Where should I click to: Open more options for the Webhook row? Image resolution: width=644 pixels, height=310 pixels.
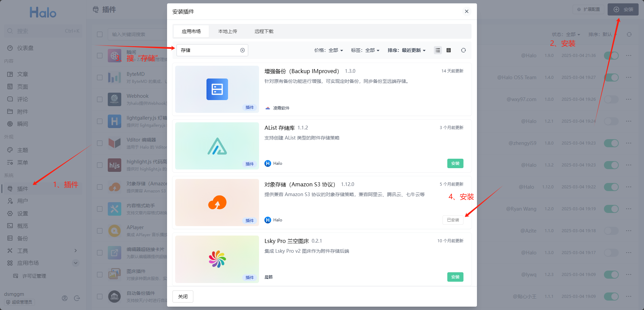coord(629,99)
